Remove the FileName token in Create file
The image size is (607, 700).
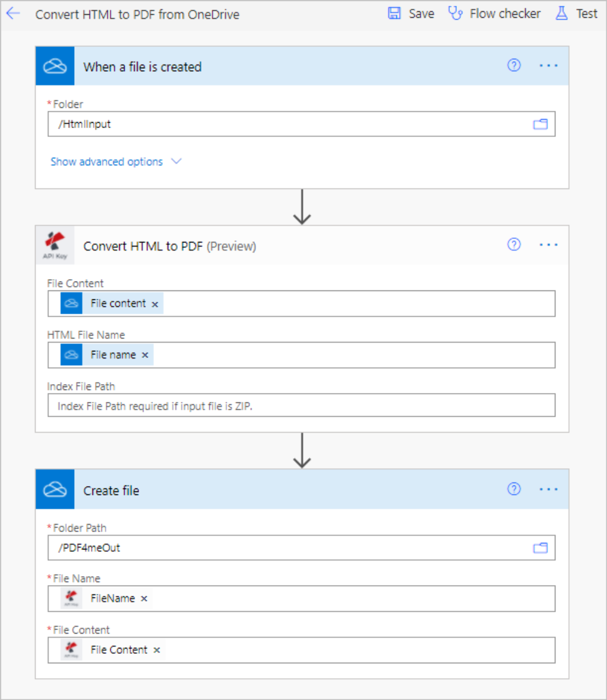(x=143, y=599)
